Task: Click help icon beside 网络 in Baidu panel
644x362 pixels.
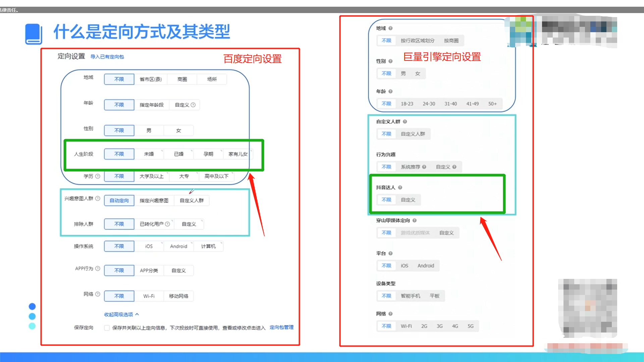Action: 98,294
